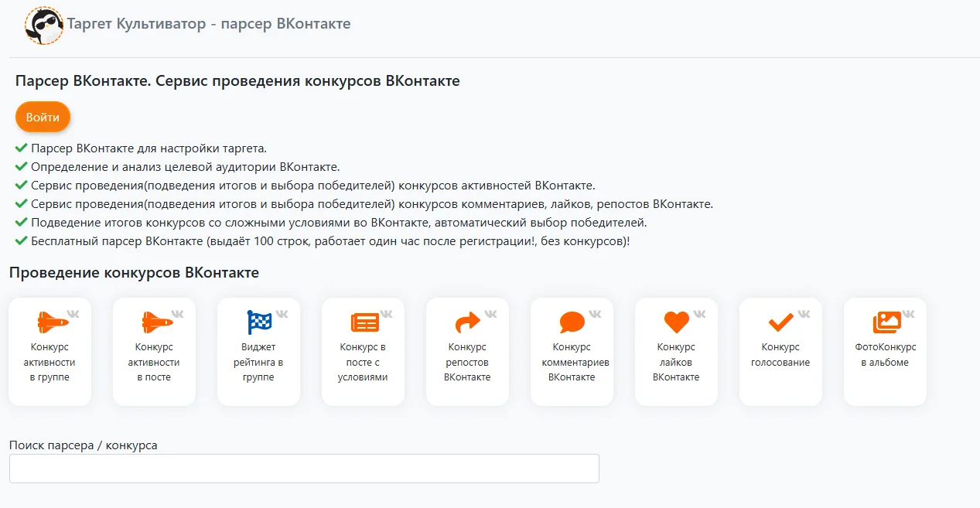This screenshot has height=508, width=980.
Task: Click the rocket icon for post activity contest
Action: click(x=157, y=321)
